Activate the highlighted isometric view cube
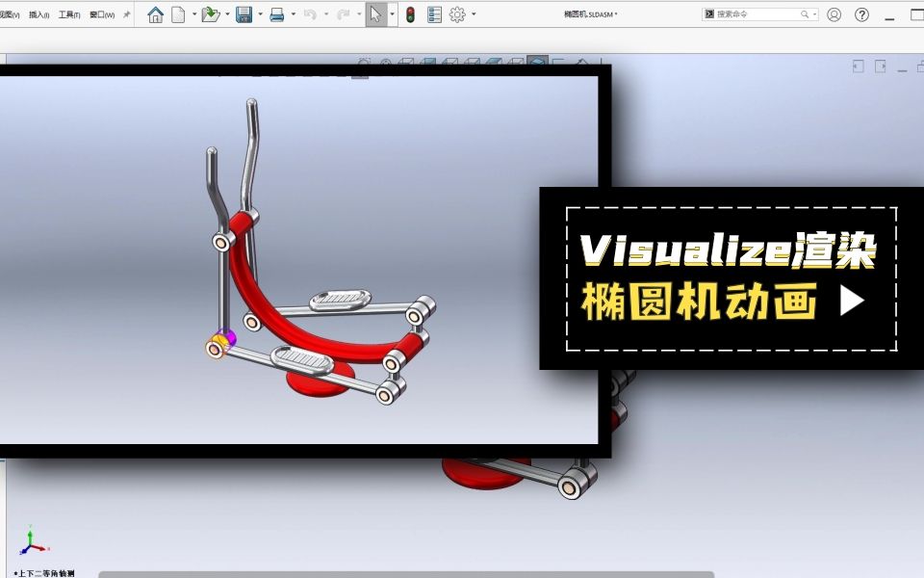Viewport: 924px width, 578px height. tap(536, 58)
